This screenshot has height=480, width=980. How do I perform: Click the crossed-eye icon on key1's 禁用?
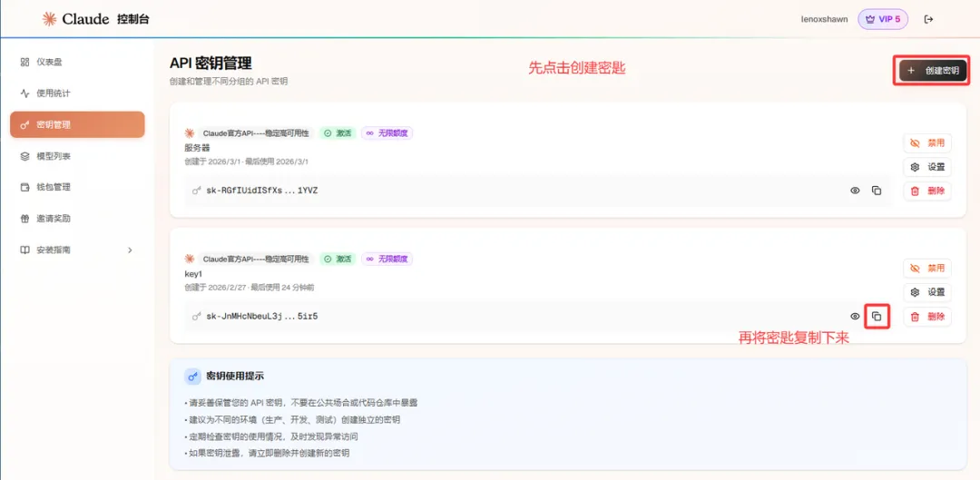915,268
